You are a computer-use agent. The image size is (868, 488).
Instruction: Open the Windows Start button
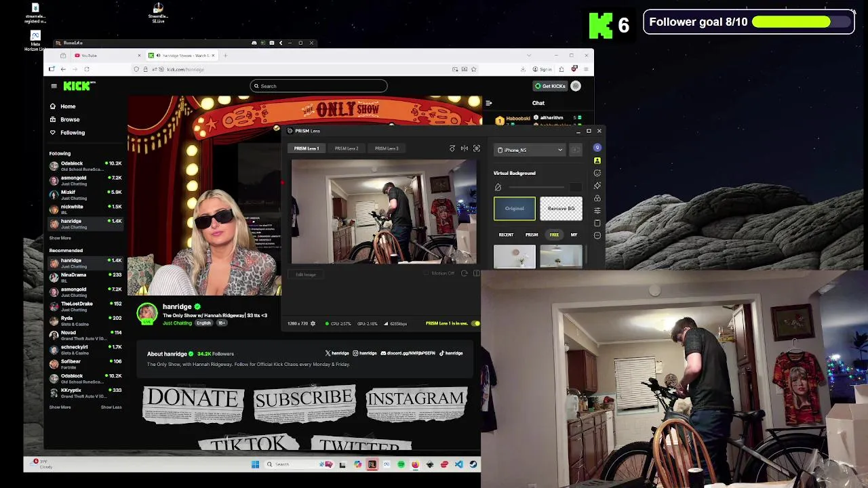[x=255, y=465]
